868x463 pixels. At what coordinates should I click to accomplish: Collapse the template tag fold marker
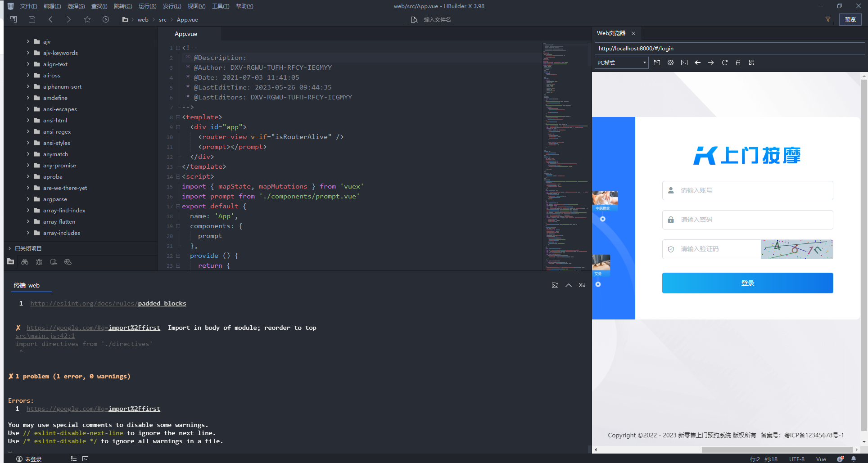[178, 117]
